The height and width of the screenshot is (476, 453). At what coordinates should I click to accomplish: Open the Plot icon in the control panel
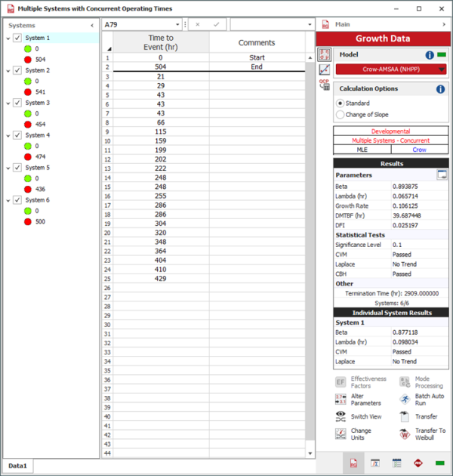[x=325, y=70]
